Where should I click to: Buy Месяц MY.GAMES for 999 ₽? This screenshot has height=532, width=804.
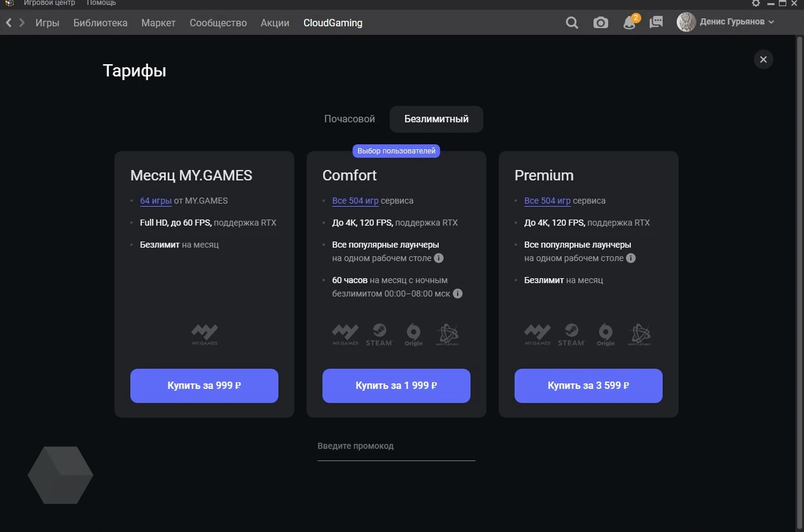coord(204,386)
